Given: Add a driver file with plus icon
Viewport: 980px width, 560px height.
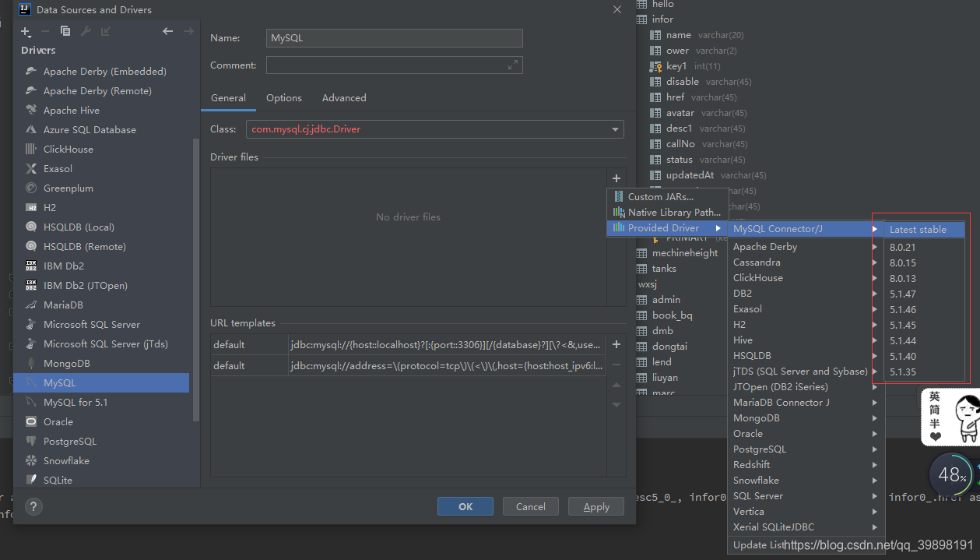Looking at the screenshot, I should tap(616, 178).
